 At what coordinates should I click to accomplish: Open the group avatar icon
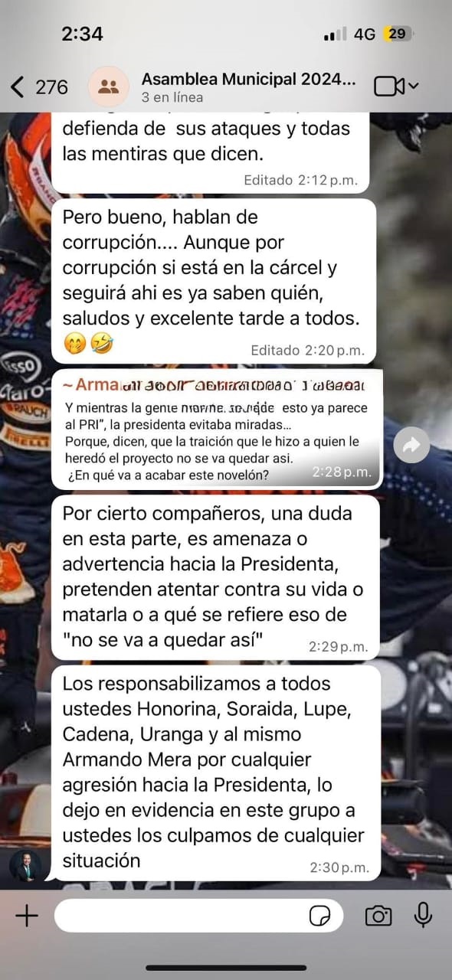(109, 87)
